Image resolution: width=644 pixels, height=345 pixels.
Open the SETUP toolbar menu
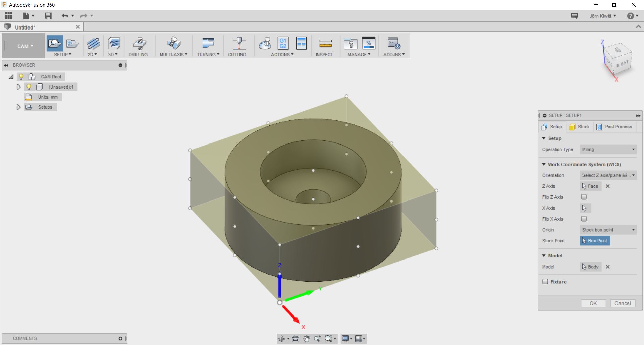[63, 54]
